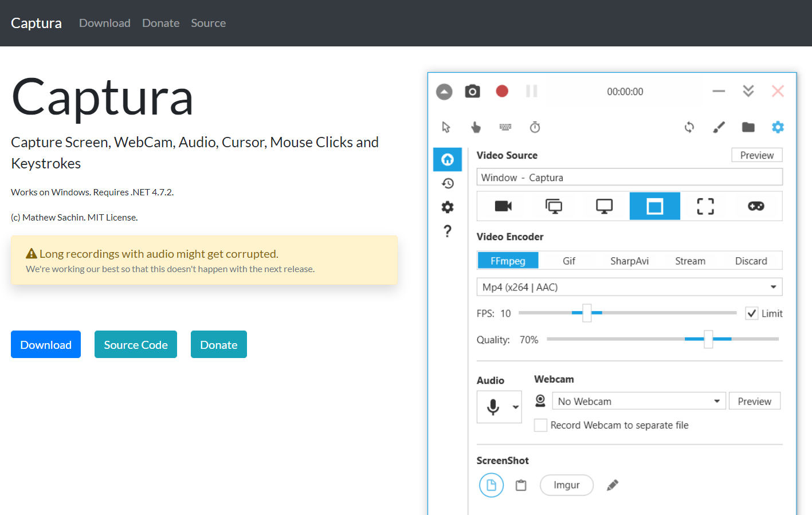This screenshot has height=515, width=812.
Task: Take a screenshot with the camera icon
Action: point(472,91)
